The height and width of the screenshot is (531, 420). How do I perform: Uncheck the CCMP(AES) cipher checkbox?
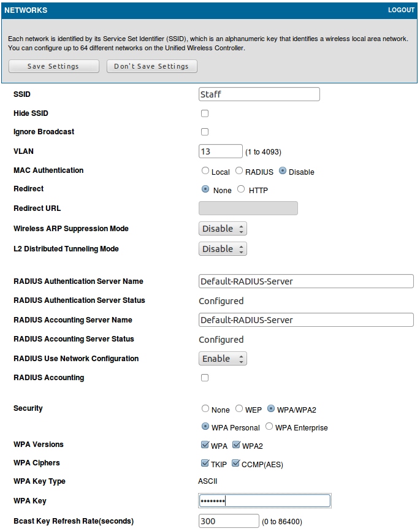point(236,464)
